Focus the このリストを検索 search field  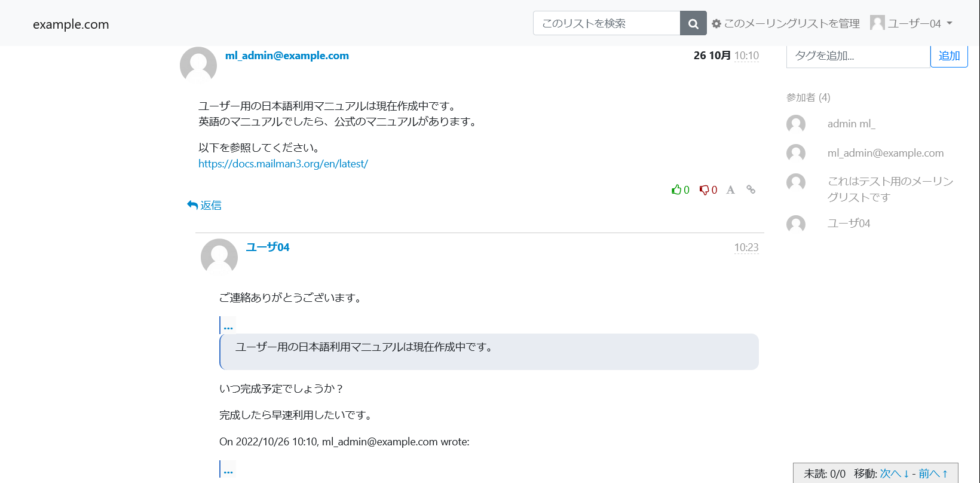607,23
